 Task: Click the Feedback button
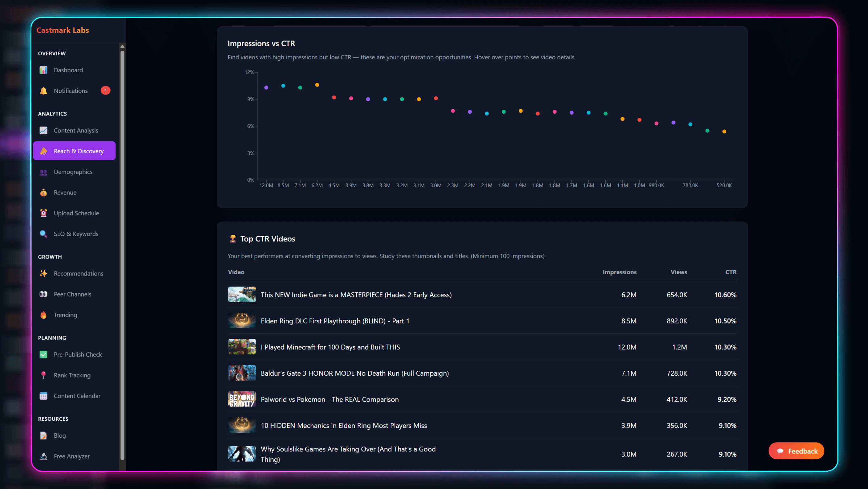796,451
